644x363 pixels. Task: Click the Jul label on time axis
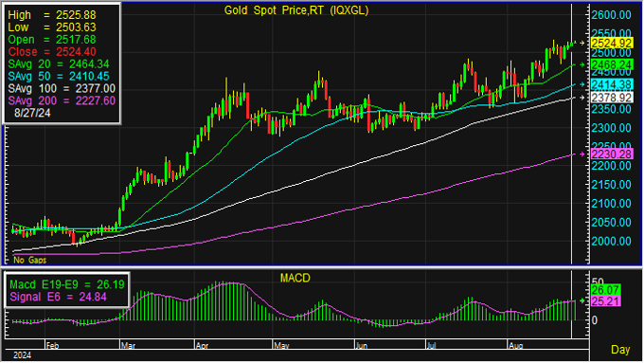click(x=431, y=346)
